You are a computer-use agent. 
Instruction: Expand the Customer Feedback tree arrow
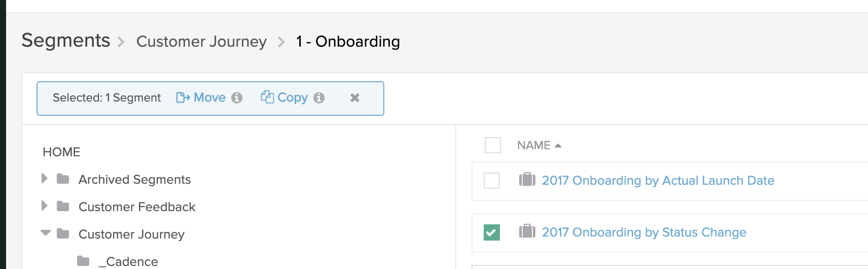[45, 206]
